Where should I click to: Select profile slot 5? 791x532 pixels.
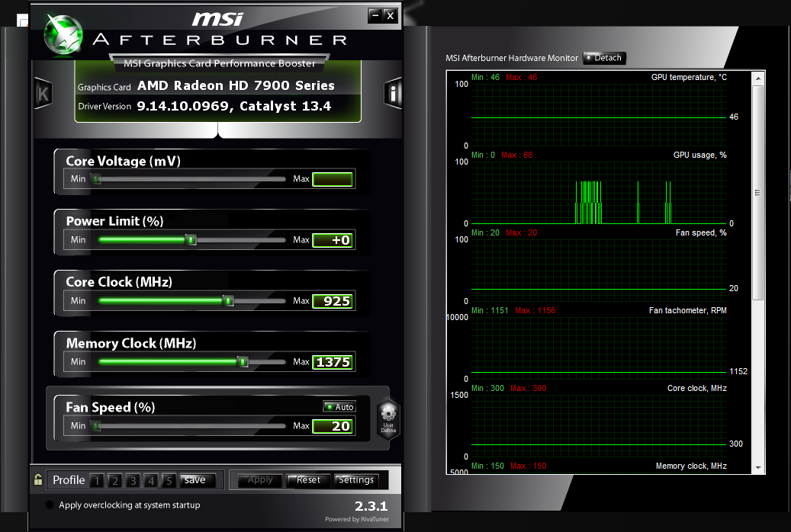[169, 481]
